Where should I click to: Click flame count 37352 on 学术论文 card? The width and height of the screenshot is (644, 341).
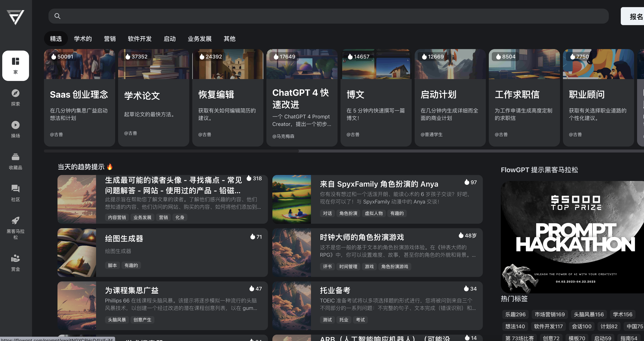tap(136, 57)
